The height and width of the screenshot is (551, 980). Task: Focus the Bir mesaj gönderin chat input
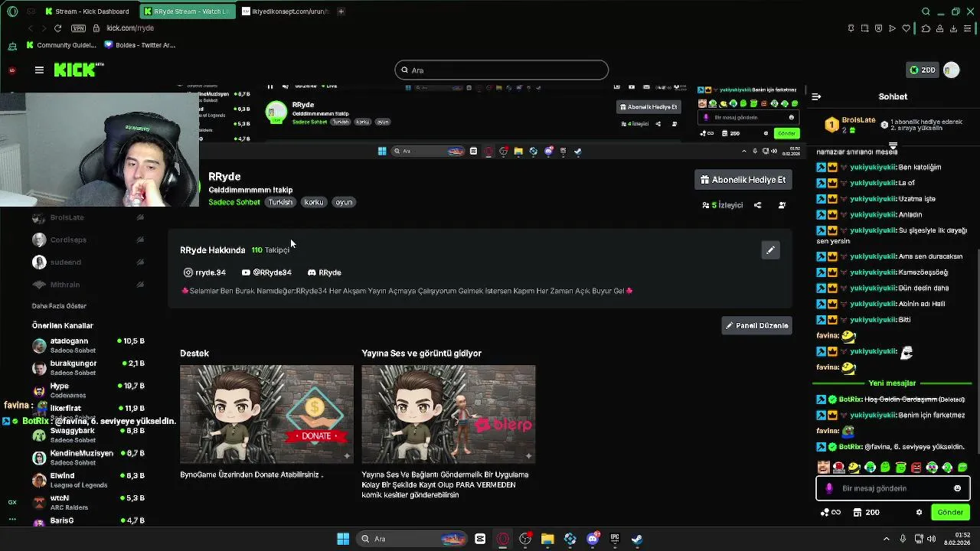pyautogui.click(x=893, y=488)
